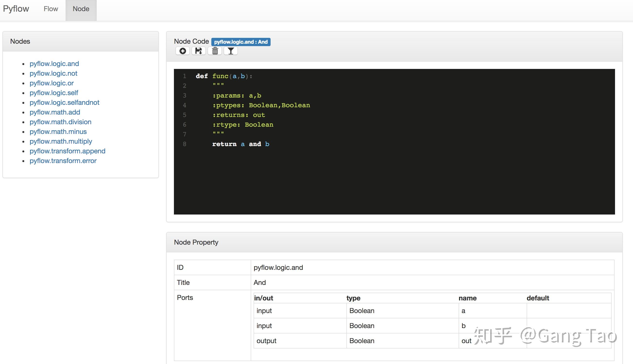Click the save node floppy disk icon

click(x=198, y=51)
